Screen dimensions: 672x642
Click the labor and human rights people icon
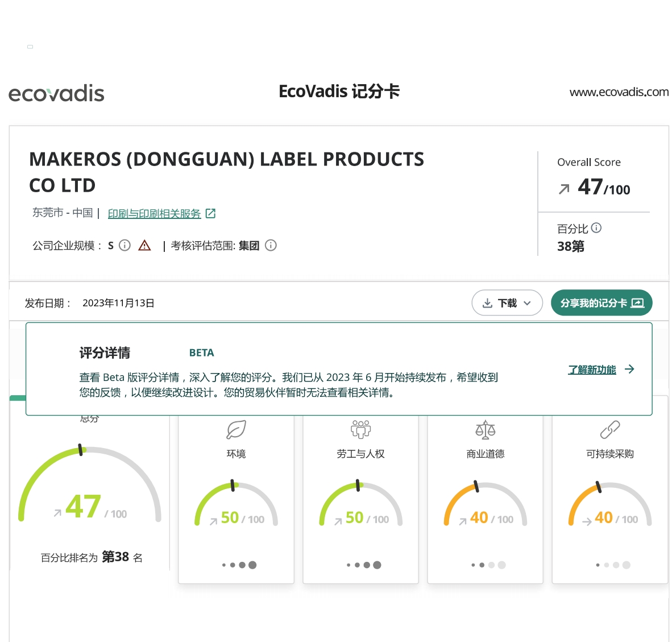coord(360,430)
